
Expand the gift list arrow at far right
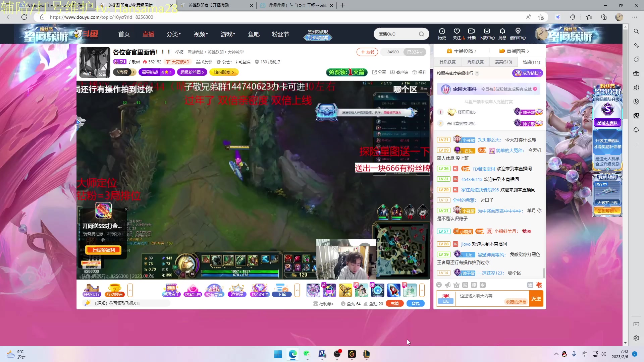[422, 290]
